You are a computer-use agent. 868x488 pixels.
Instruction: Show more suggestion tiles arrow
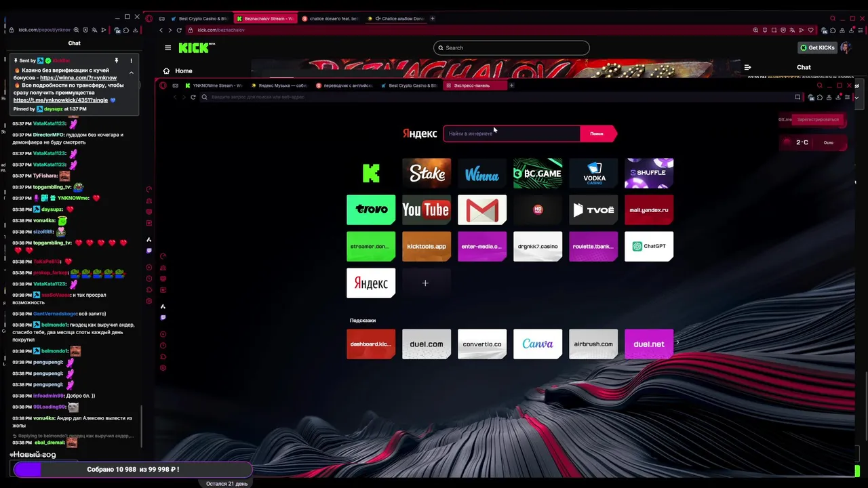click(677, 343)
